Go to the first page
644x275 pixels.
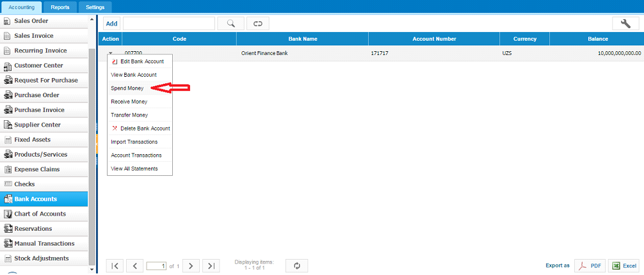115,266
